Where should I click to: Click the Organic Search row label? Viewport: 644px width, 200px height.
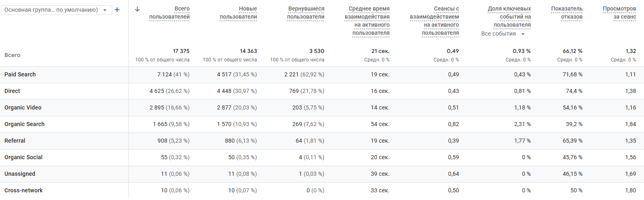25,124
